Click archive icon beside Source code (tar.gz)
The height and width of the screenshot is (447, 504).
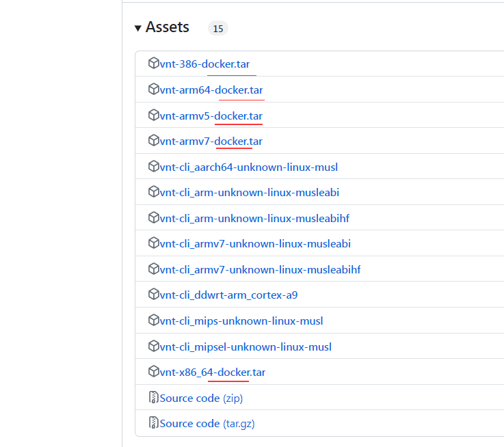154,422
